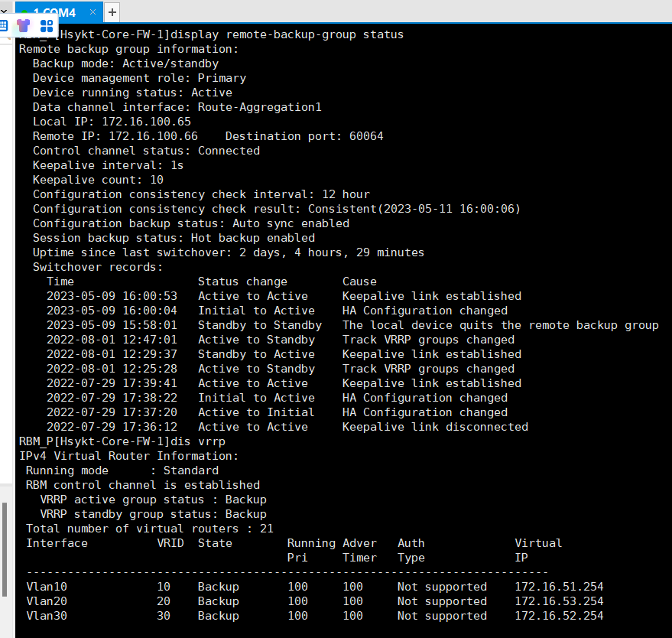
Task: Click the Vlan10 interface row
Action: tap(314, 587)
